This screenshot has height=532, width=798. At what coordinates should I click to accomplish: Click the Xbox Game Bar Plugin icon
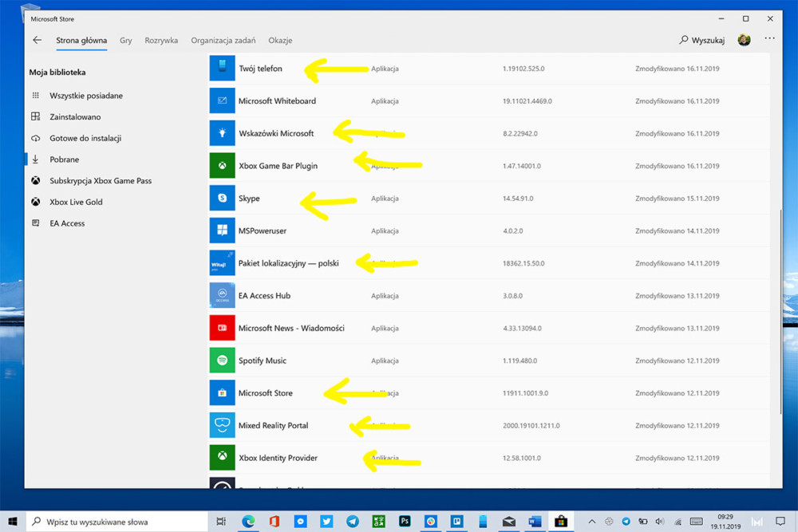(x=223, y=166)
